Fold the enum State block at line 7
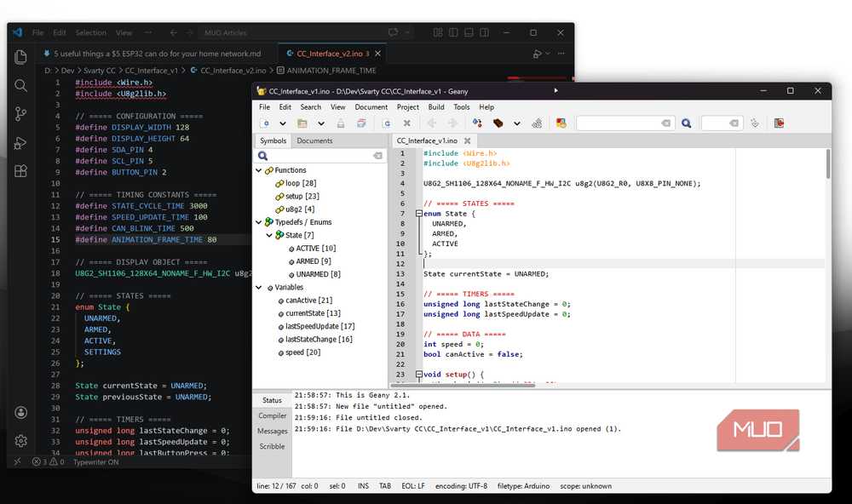Viewport: 852px width, 504px height. pyautogui.click(x=419, y=214)
